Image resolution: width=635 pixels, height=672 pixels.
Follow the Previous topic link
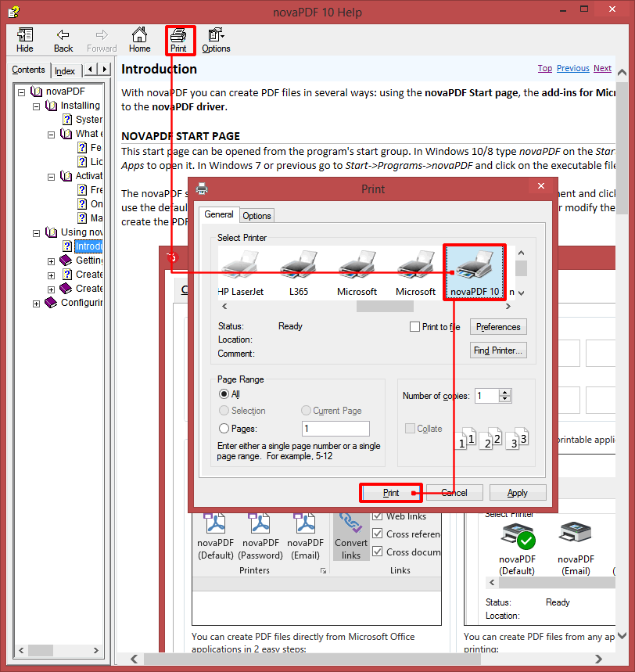pyautogui.click(x=573, y=68)
